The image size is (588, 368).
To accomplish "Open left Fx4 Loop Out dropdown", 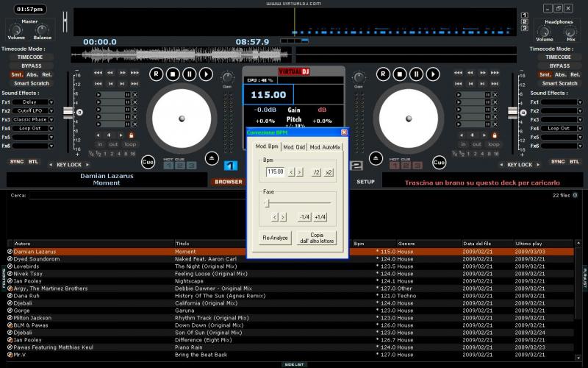I will (x=51, y=128).
